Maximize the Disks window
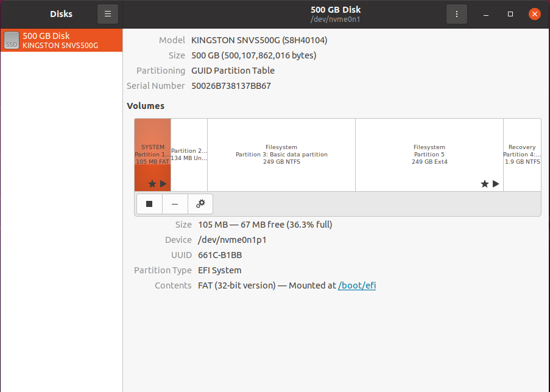550x392 pixels. coord(510,14)
